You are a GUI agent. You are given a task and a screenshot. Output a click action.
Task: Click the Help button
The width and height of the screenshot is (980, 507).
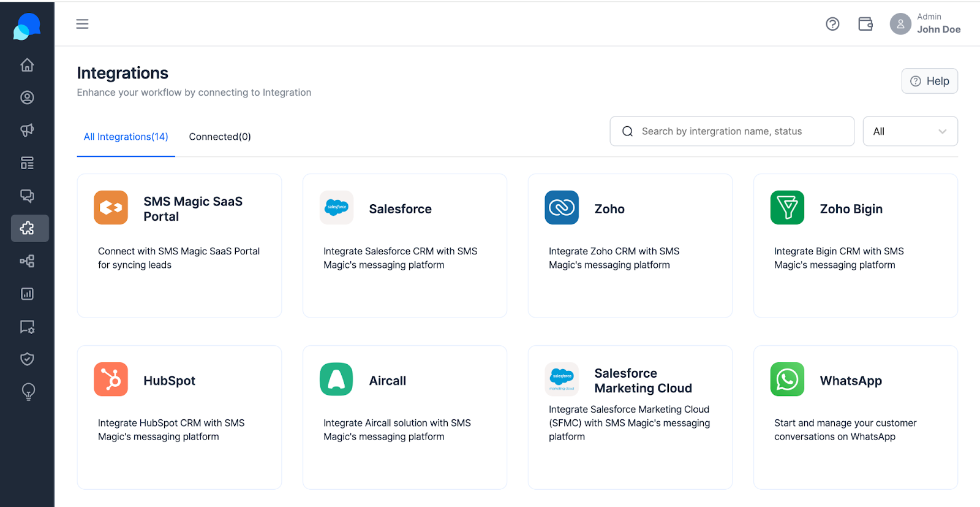930,81
